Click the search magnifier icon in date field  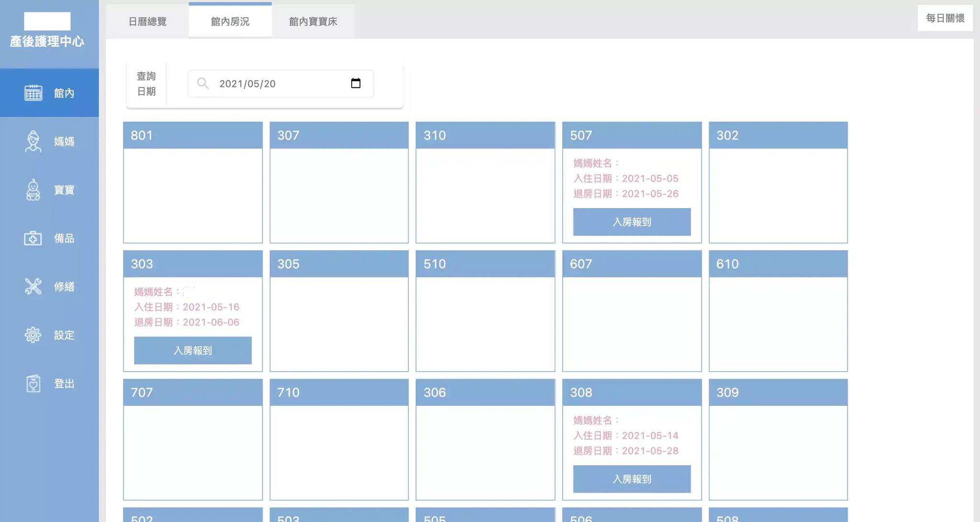203,84
